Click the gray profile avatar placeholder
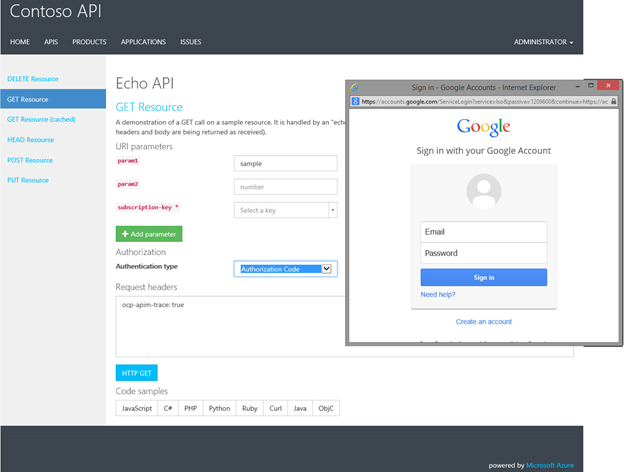Screen dimensions: 624x472 pyautogui.click(x=484, y=191)
